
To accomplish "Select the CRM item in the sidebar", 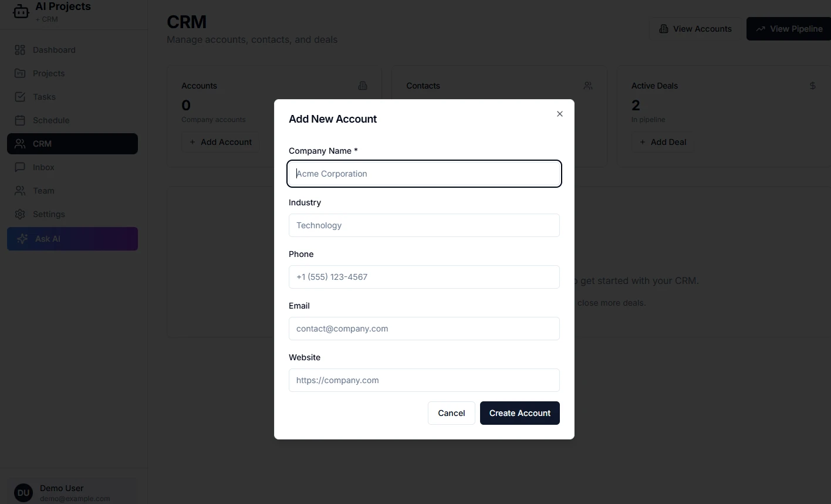I will pos(72,143).
